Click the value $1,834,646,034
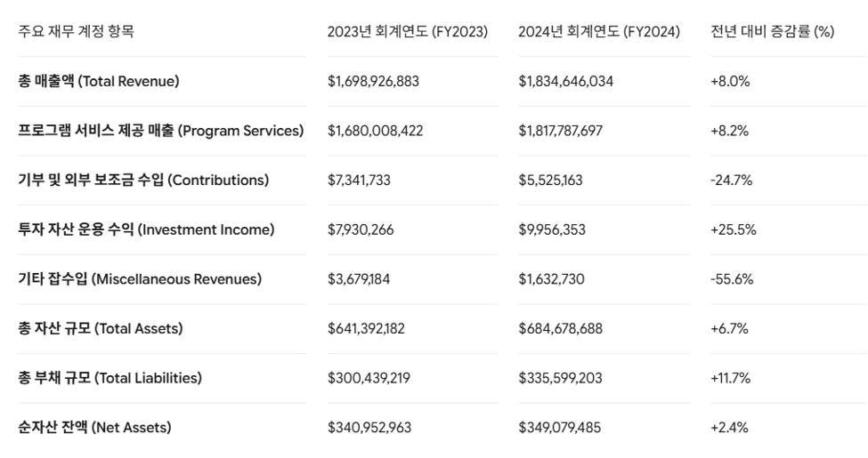 coord(565,81)
